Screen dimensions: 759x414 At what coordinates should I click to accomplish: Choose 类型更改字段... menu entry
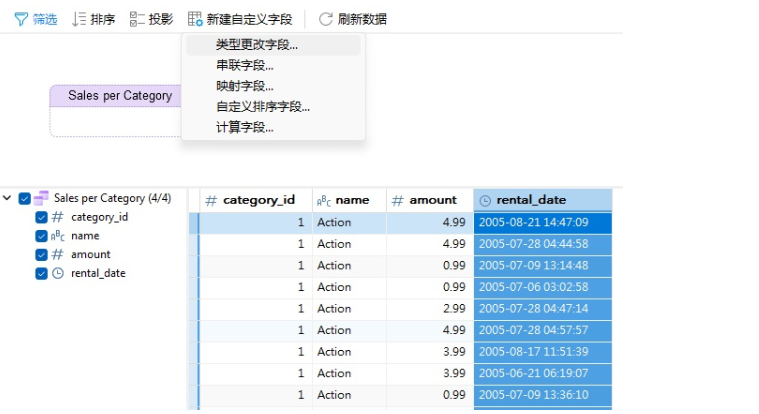point(273,45)
